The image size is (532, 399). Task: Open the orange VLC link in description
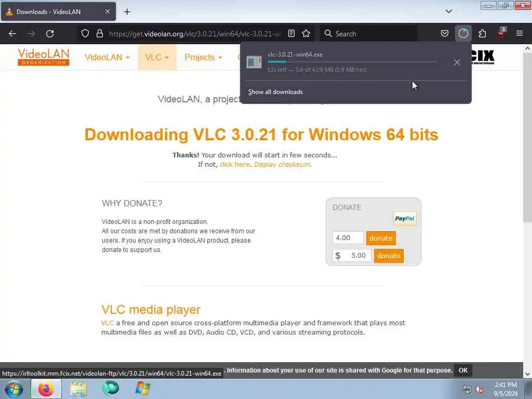(107, 323)
